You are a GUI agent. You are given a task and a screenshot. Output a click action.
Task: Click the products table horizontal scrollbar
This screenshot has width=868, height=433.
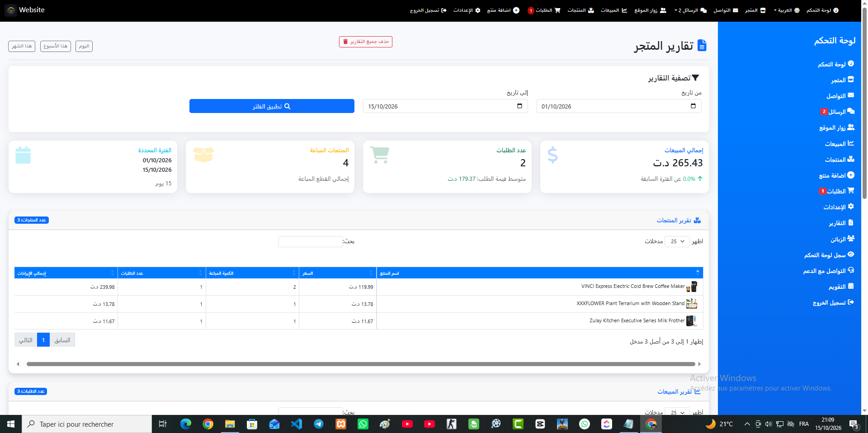pyautogui.click(x=361, y=364)
